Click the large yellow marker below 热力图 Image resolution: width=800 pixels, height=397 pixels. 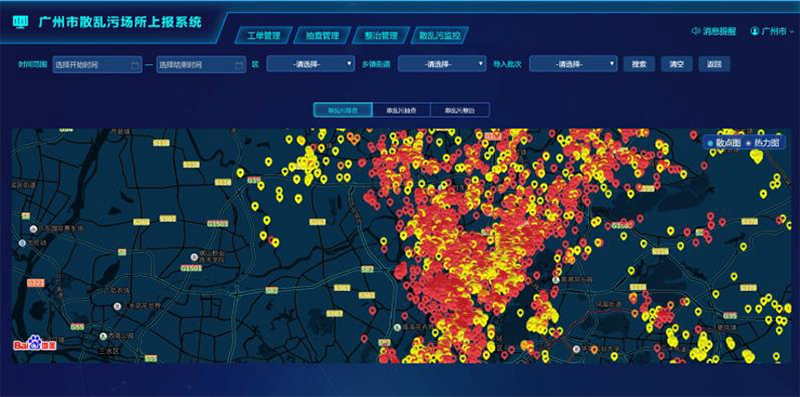[x=757, y=157]
